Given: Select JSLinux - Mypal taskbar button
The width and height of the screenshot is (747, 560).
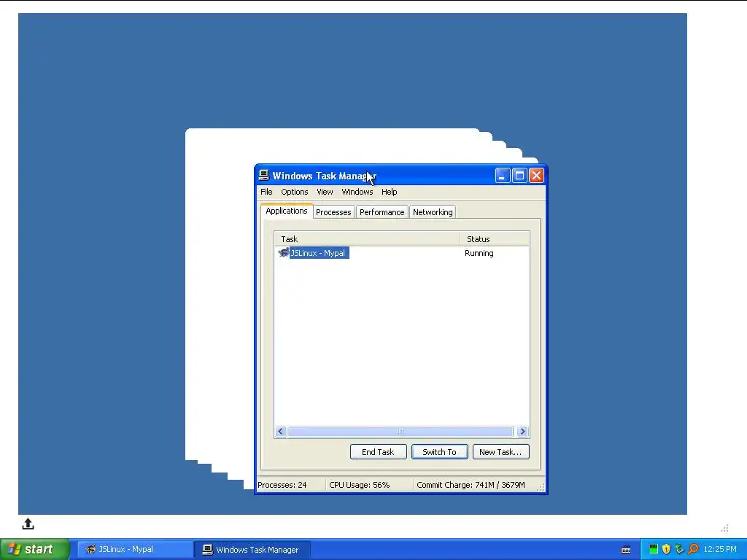Looking at the screenshot, I should (x=134, y=550).
